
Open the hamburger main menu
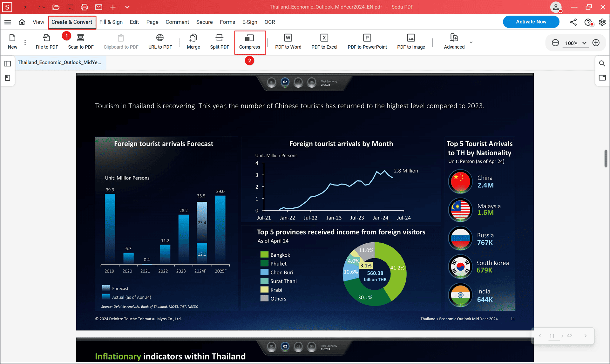(8, 22)
